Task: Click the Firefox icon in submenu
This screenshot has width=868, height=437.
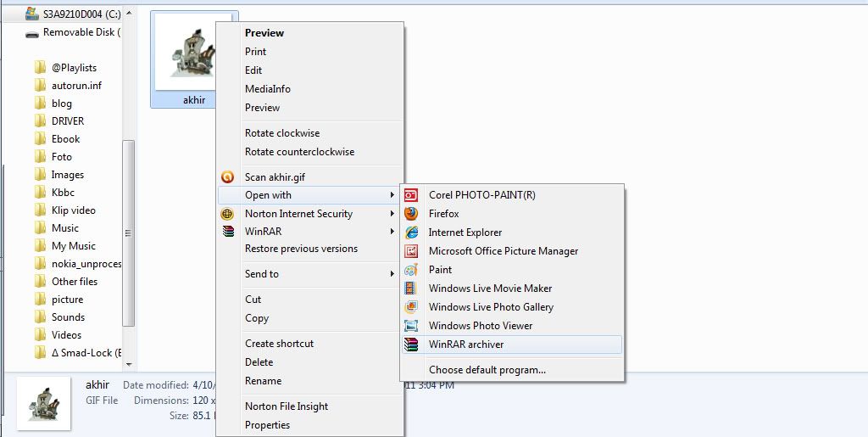Action: [411, 214]
